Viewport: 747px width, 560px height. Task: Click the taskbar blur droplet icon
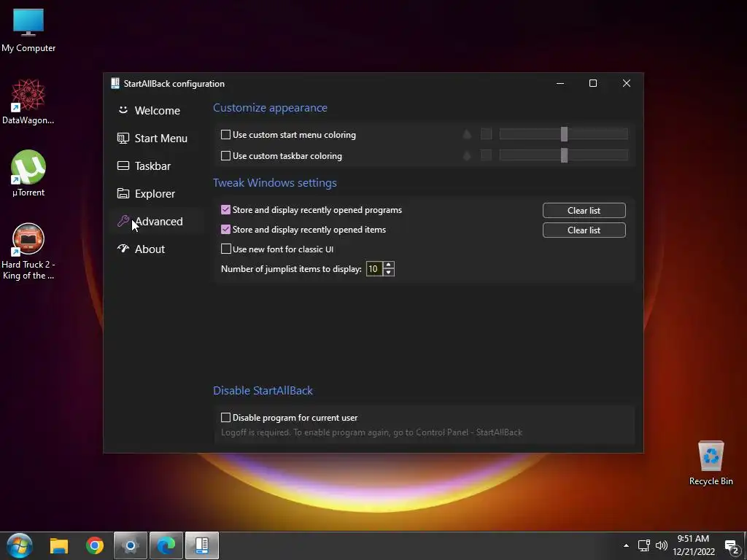[x=467, y=155]
